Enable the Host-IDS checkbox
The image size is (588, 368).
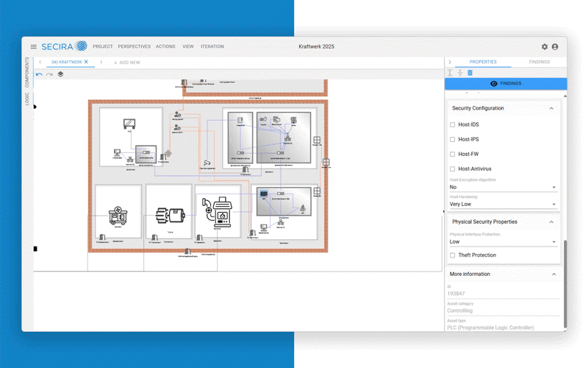point(452,124)
